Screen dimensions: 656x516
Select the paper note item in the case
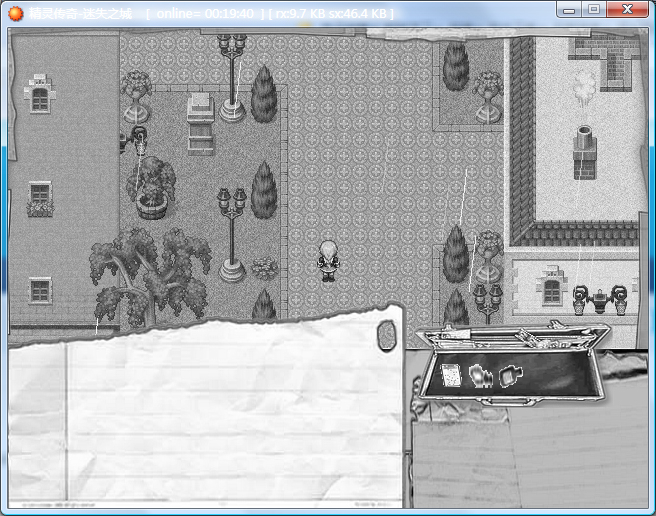pos(451,375)
